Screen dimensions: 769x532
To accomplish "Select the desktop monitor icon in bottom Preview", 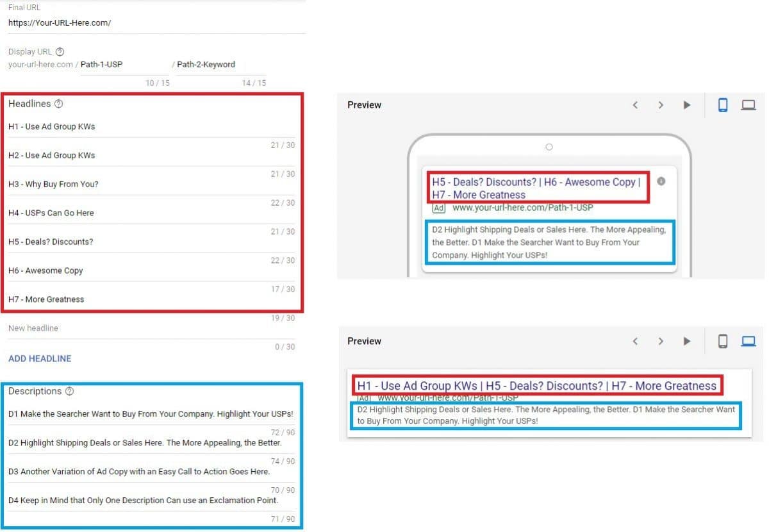I will coord(748,341).
